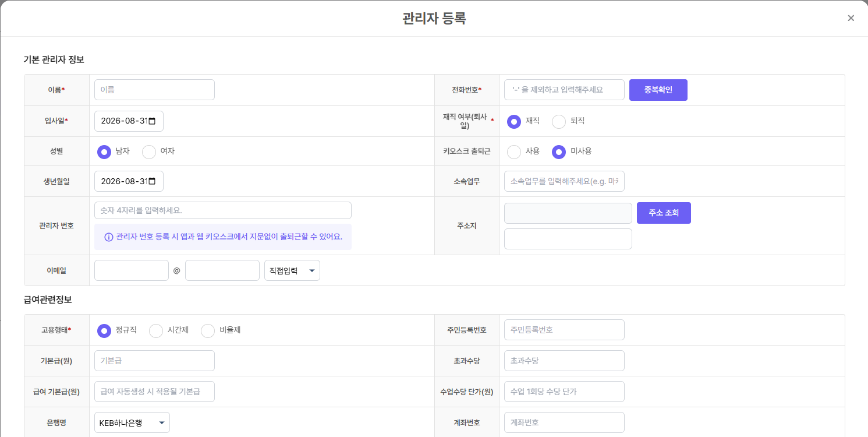This screenshot has width=868, height=437.
Task: Click the grey address field beside 주소 조회
Action: [x=568, y=213]
